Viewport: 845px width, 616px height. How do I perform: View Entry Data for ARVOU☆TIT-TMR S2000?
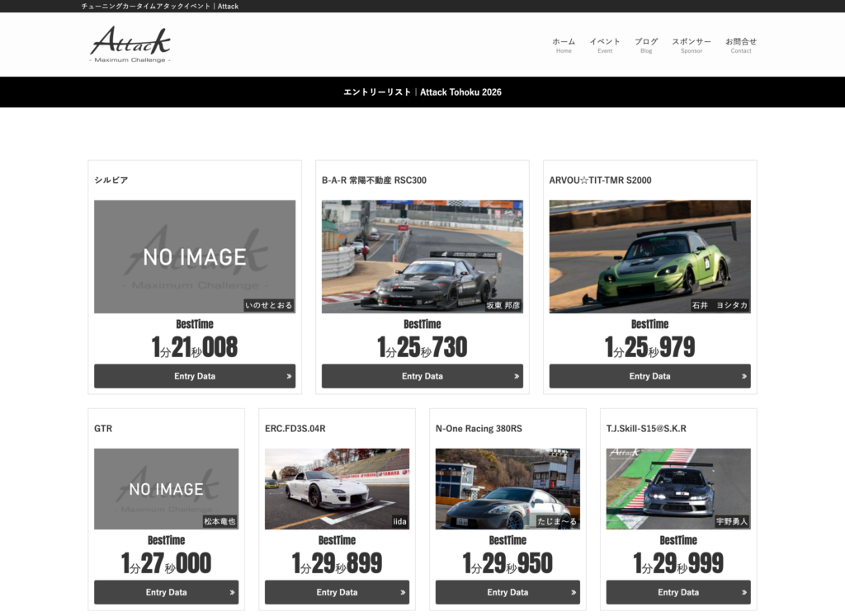click(x=650, y=376)
